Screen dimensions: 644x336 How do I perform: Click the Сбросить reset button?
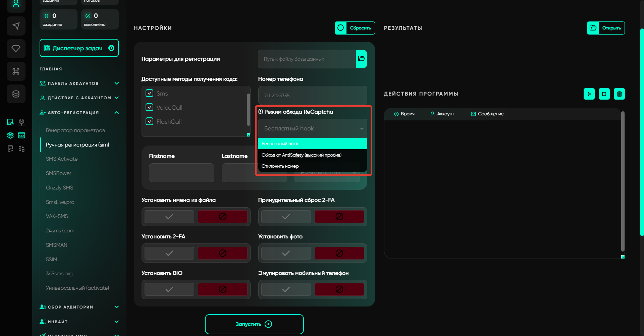(x=355, y=28)
